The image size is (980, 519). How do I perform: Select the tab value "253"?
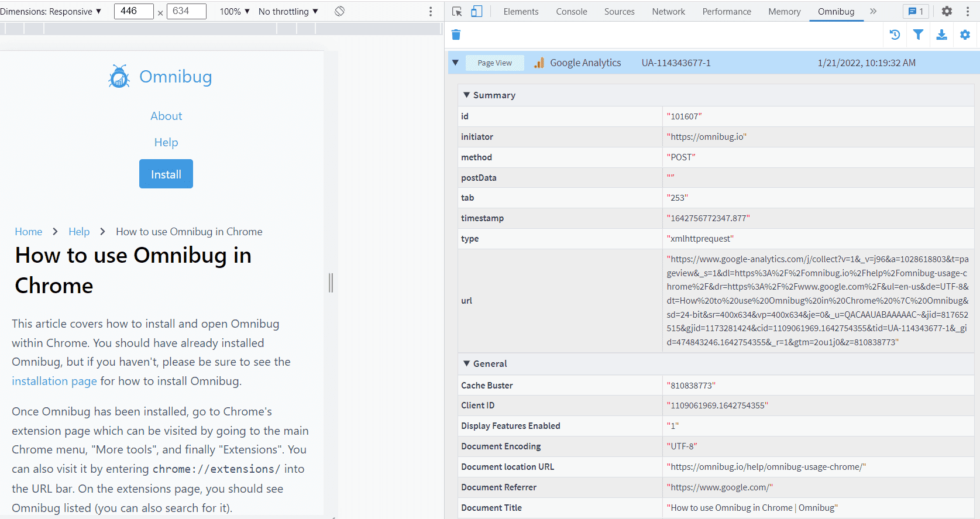click(x=678, y=198)
